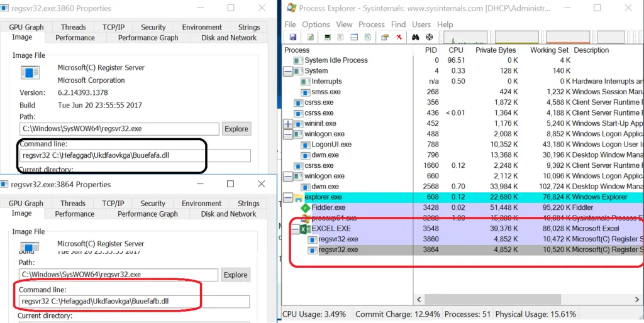
Task: Click Explore button in 3864 Properties
Action: pyautogui.click(x=236, y=275)
